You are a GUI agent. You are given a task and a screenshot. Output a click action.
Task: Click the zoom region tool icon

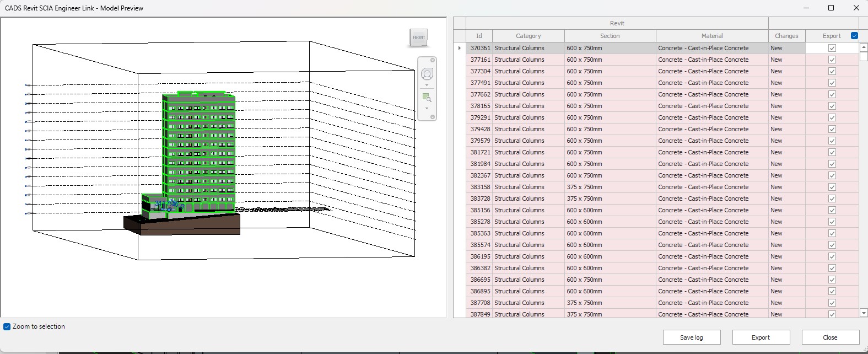point(427,98)
